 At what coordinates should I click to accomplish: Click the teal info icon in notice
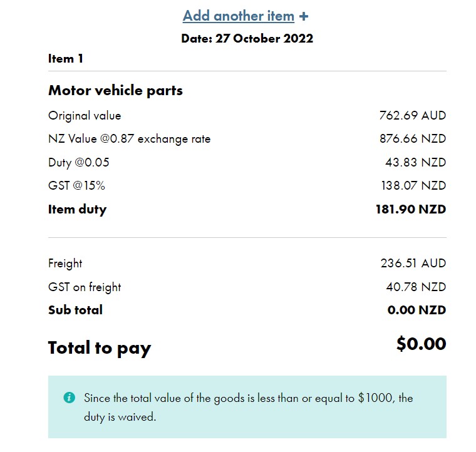(x=70, y=398)
